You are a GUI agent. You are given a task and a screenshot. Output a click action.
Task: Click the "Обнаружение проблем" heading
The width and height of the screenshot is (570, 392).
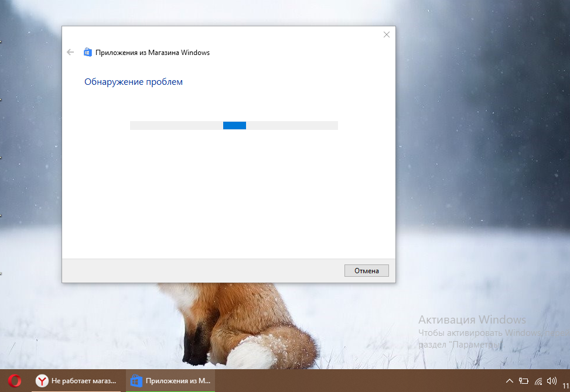[134, 82]
